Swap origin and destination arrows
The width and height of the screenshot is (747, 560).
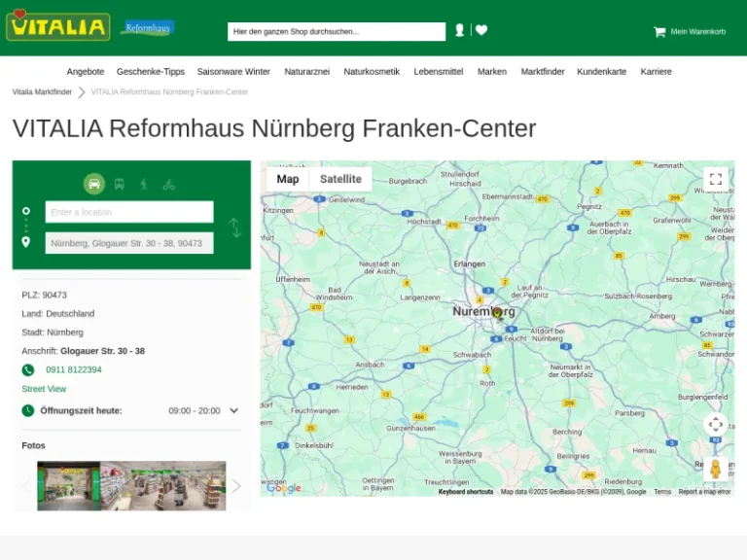pyautogui.click(x=234, y=227)
